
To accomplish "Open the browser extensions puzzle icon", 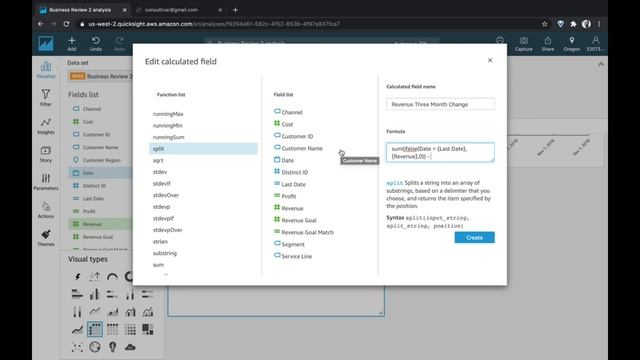I will (x=573, y=24).
